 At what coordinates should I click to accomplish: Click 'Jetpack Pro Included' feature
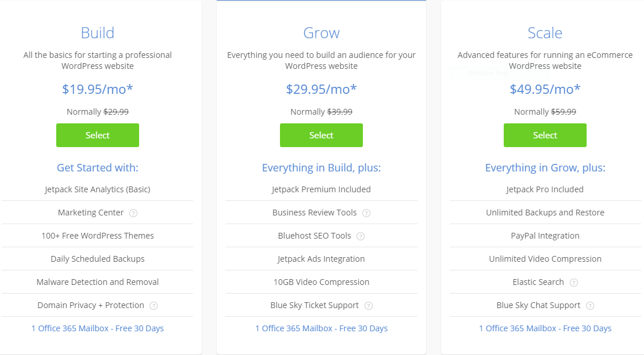545,189
